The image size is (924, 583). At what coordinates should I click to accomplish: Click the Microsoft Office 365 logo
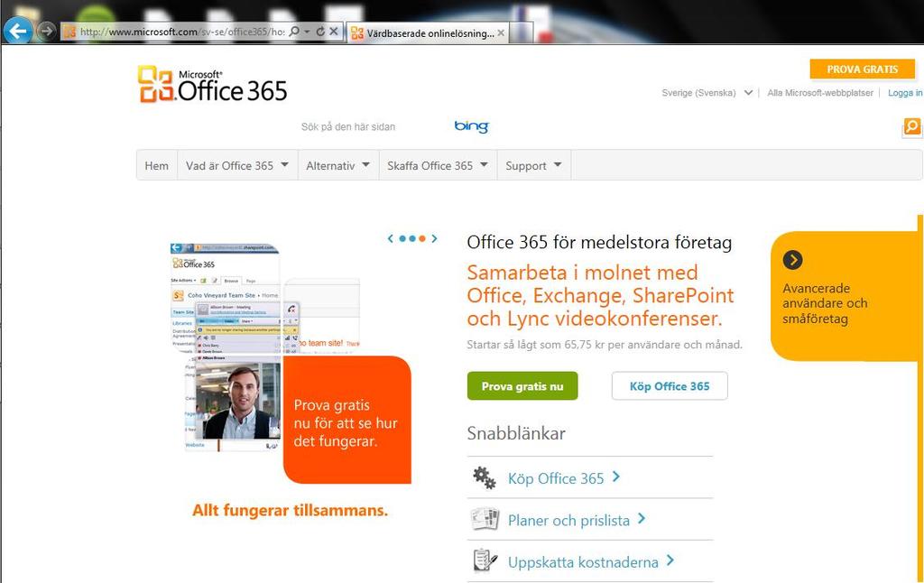213,84
